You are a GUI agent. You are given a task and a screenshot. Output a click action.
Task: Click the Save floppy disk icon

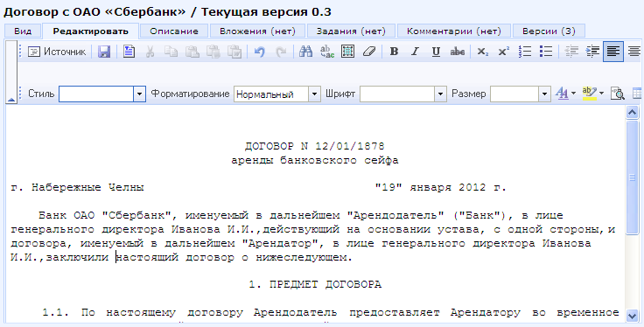point(104,52)
